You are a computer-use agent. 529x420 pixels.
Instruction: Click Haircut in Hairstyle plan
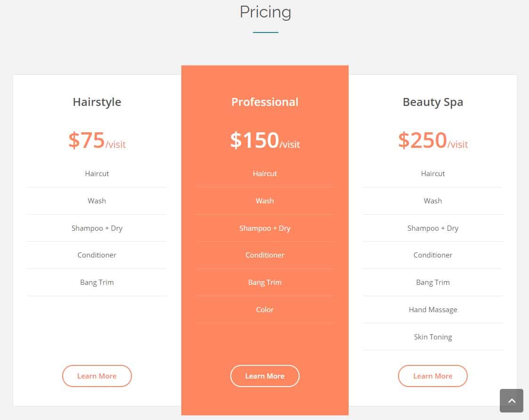97,173
